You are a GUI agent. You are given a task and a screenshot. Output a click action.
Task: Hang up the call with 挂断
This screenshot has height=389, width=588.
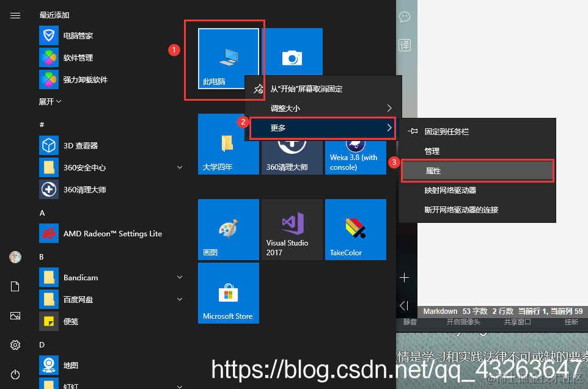[x=571, y=322]
